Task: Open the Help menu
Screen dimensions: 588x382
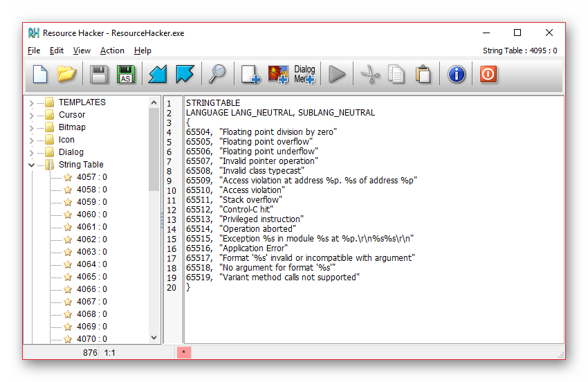Action: tap(143, 51)
